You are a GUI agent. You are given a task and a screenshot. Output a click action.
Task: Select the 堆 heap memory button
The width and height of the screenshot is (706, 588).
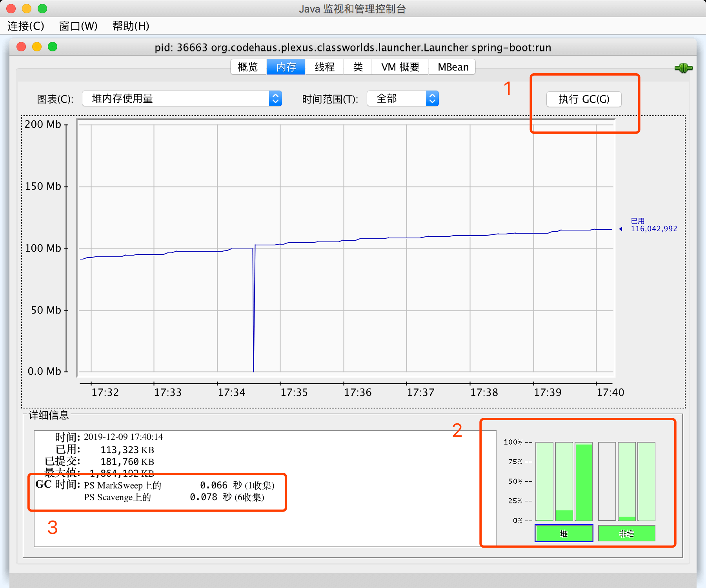click(564, 534)
